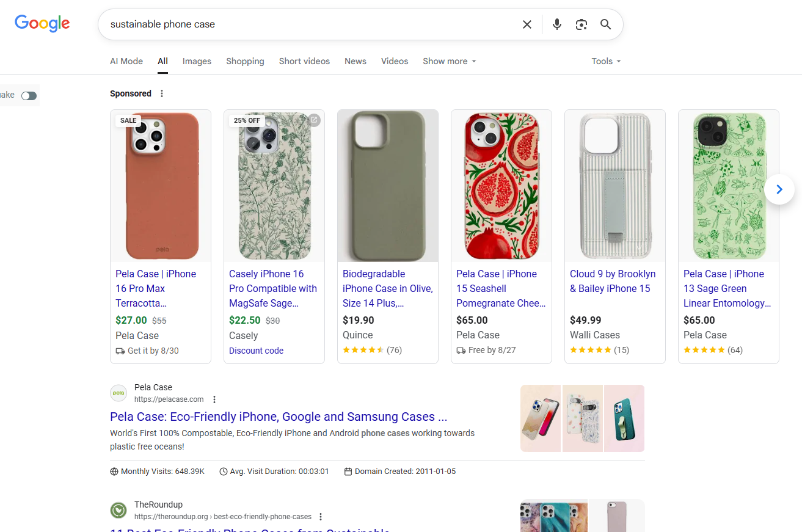
Task: Open three-dot menu next to pelacase.com
Action: [214, 399]
